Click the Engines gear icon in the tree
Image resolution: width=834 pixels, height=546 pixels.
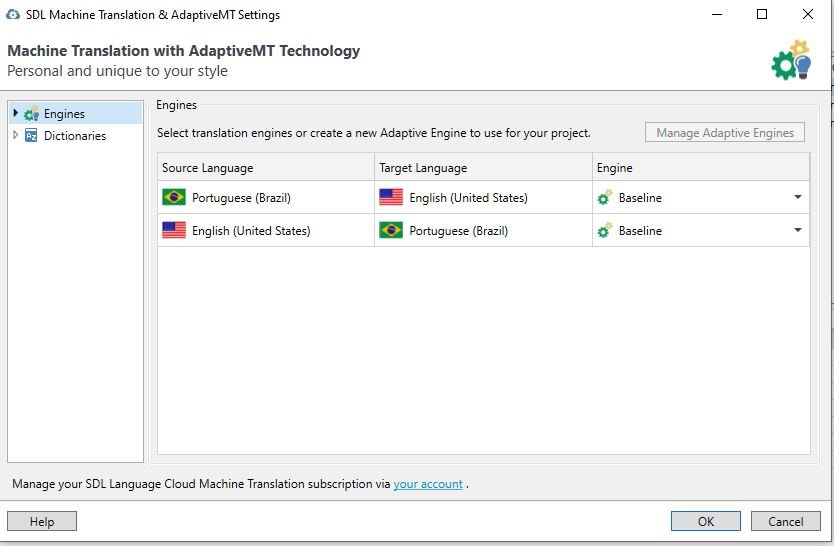(31, 113)
